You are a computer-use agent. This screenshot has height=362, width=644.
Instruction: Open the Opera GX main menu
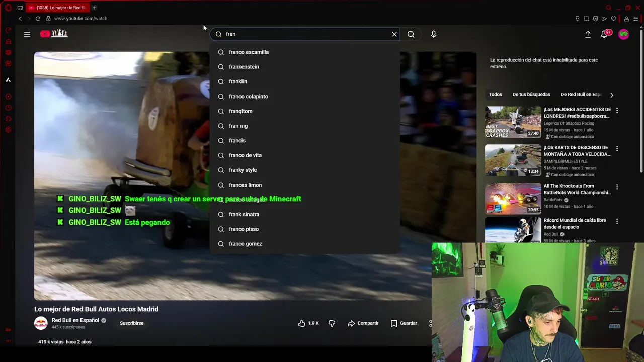(8, 8)
